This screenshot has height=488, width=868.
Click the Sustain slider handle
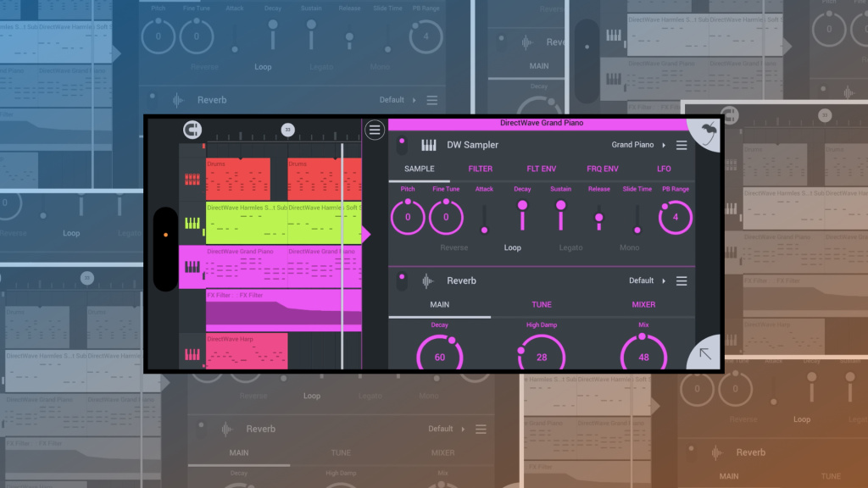click(x=561, y=205)
